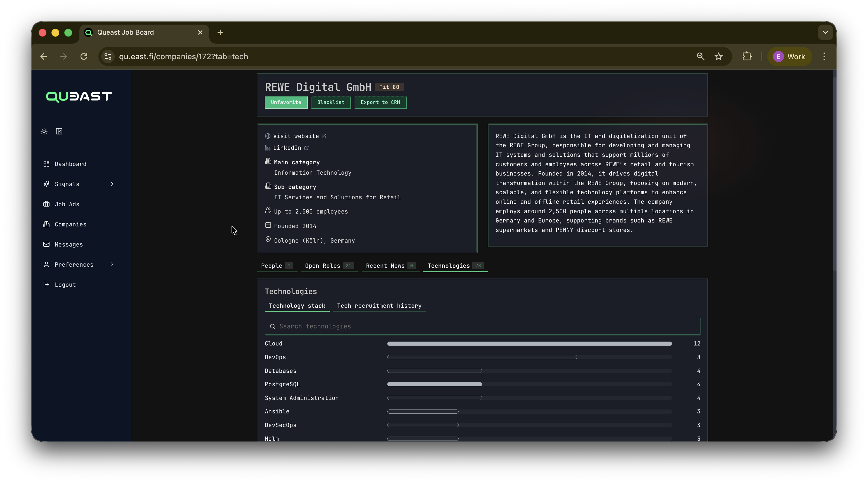Unfavorite REWE Digital GmbH
The width and height of the screenshot is (868, 483).
pyautogui.click(x=286, y=102)
